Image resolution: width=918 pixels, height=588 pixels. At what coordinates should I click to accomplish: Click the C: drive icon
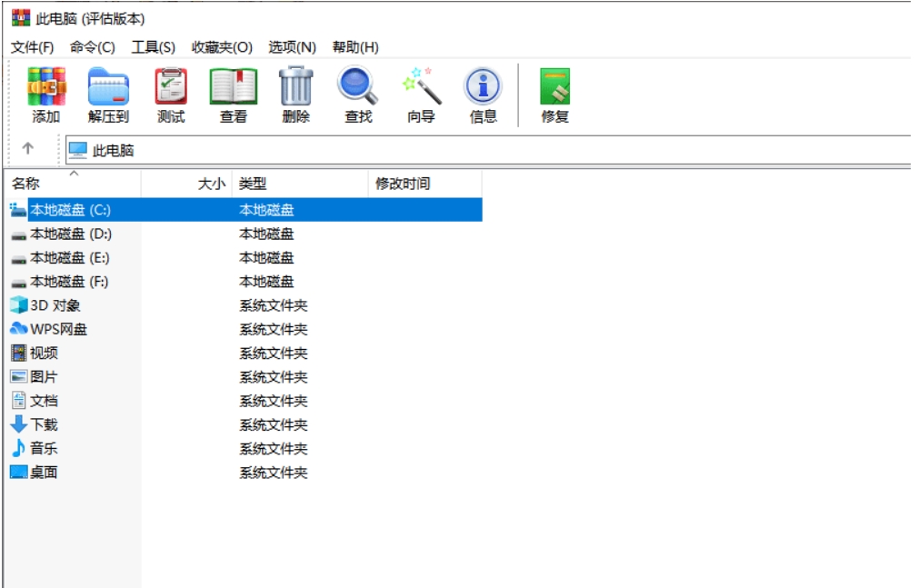(18, 210)
